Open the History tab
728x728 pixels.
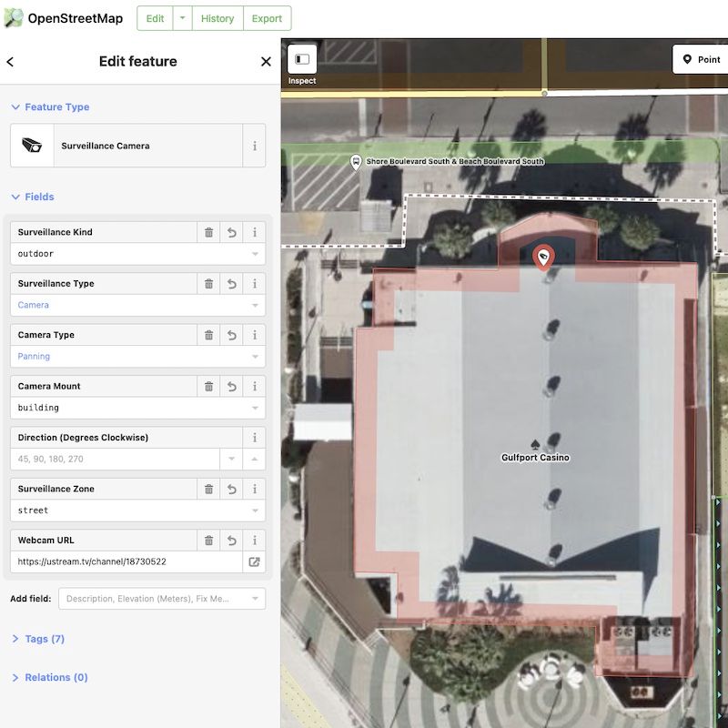[217, 18]
